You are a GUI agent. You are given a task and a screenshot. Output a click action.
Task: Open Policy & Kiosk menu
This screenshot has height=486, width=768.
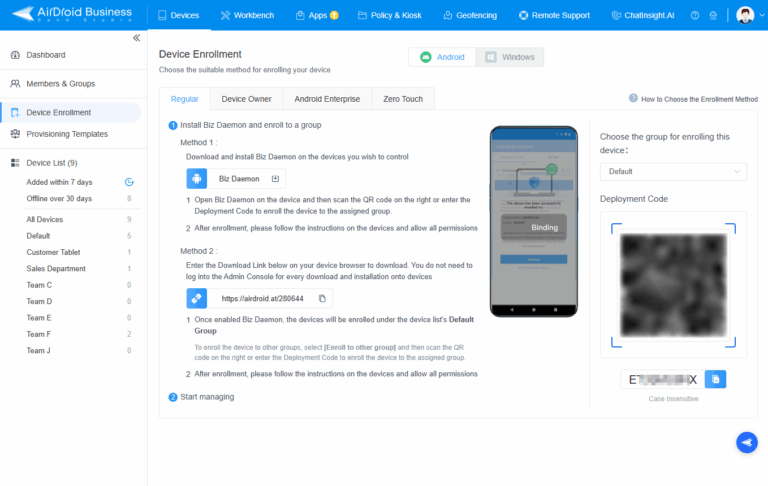[x=390, y=15]
